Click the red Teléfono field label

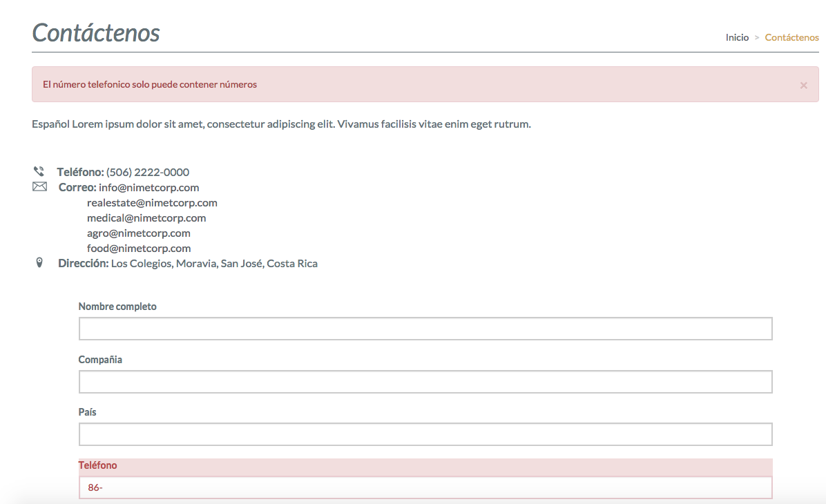[x=97, y=465]
